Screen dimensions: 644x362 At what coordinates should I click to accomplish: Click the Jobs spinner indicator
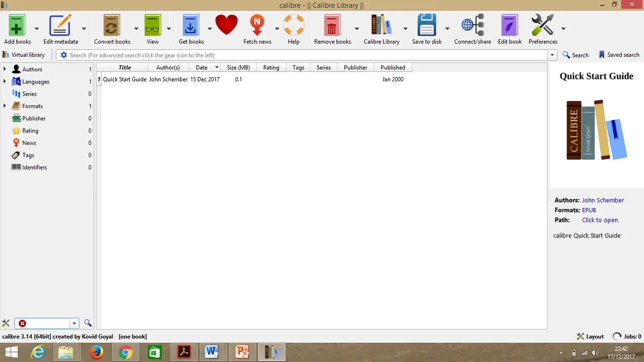click(617, 336)
